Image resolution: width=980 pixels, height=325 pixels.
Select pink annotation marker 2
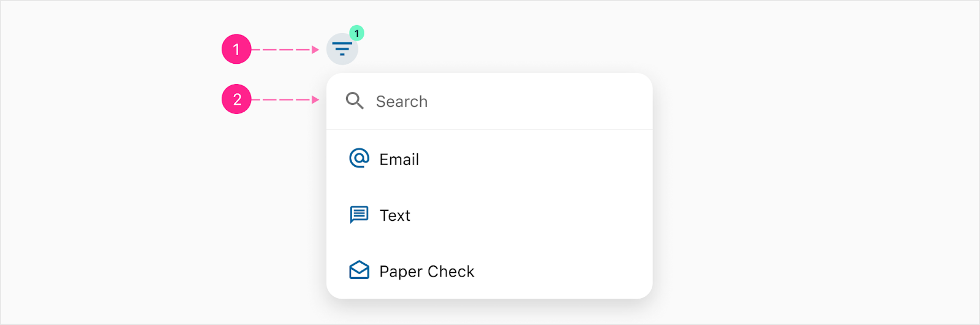[x=236, y=99]
